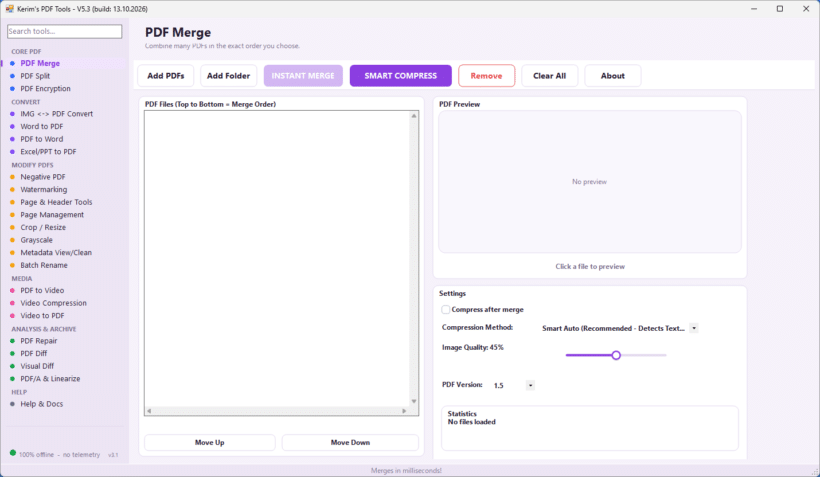Click the blue dot beside PDF Split
820x477 pixels.
click(x=13, y=76)
